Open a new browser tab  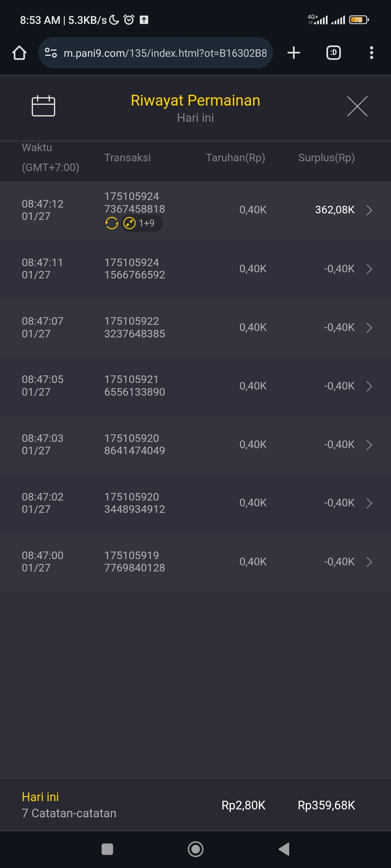coord(294,53)
